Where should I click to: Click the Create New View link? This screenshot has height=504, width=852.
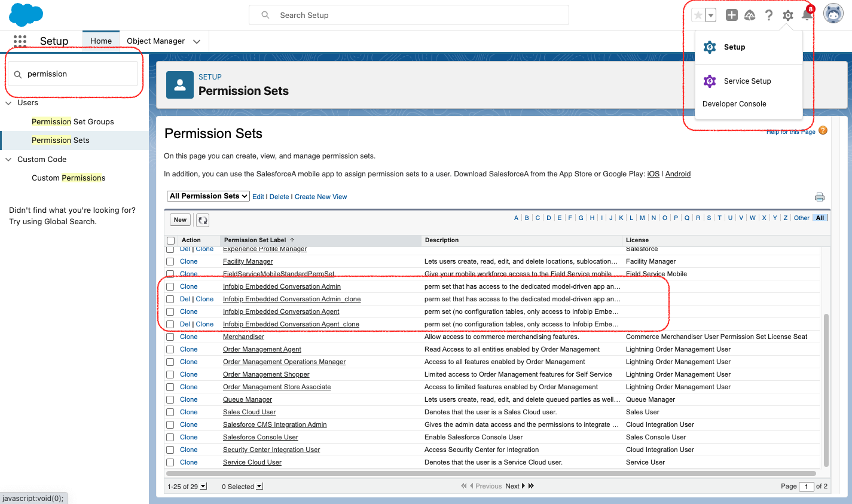point(320,197)
